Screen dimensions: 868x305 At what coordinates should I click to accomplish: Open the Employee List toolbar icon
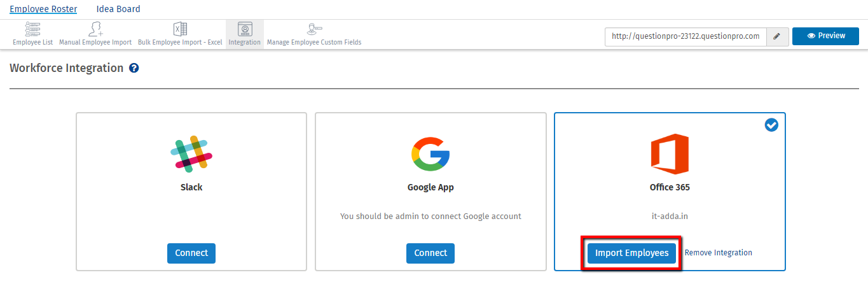pos(32,34)
